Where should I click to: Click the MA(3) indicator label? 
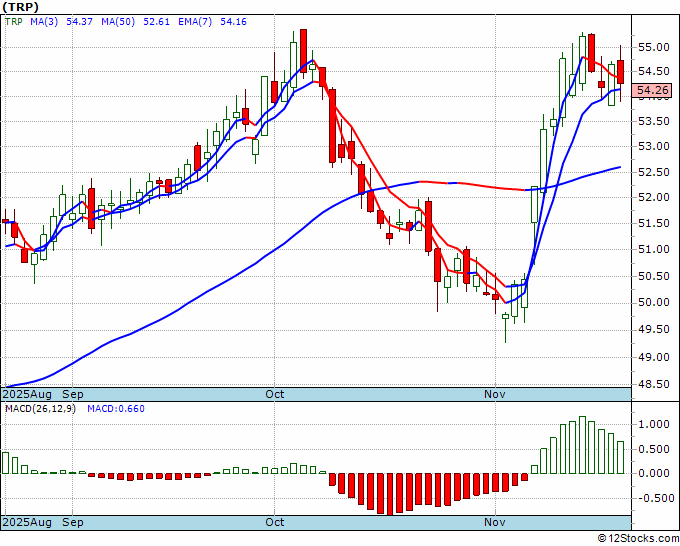point(44,22)
